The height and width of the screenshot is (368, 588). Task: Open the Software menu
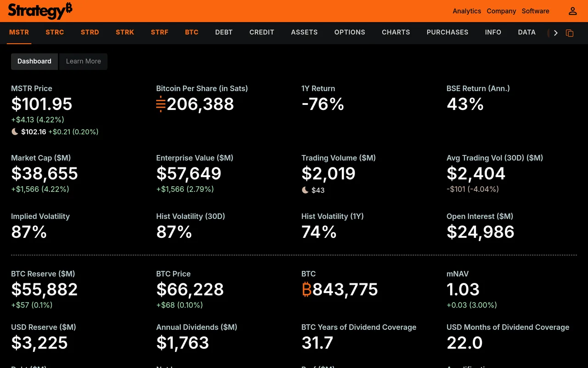click(x=535, y=11)
